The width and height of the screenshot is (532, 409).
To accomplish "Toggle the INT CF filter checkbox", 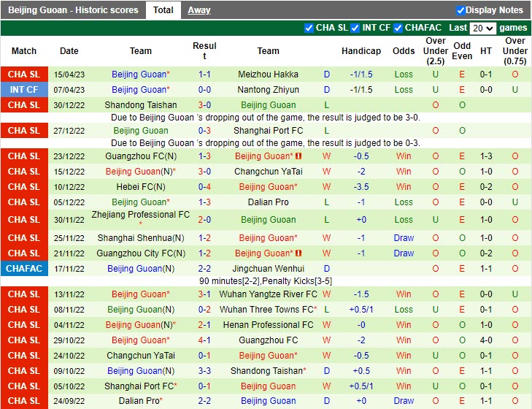I will 355,28.
